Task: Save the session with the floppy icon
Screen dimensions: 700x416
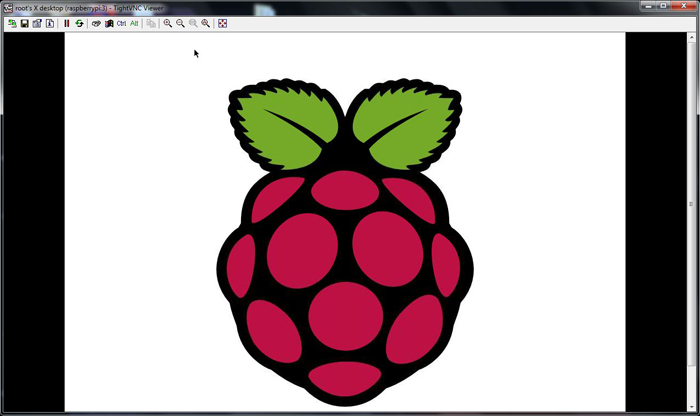Action: click(25, 24)
